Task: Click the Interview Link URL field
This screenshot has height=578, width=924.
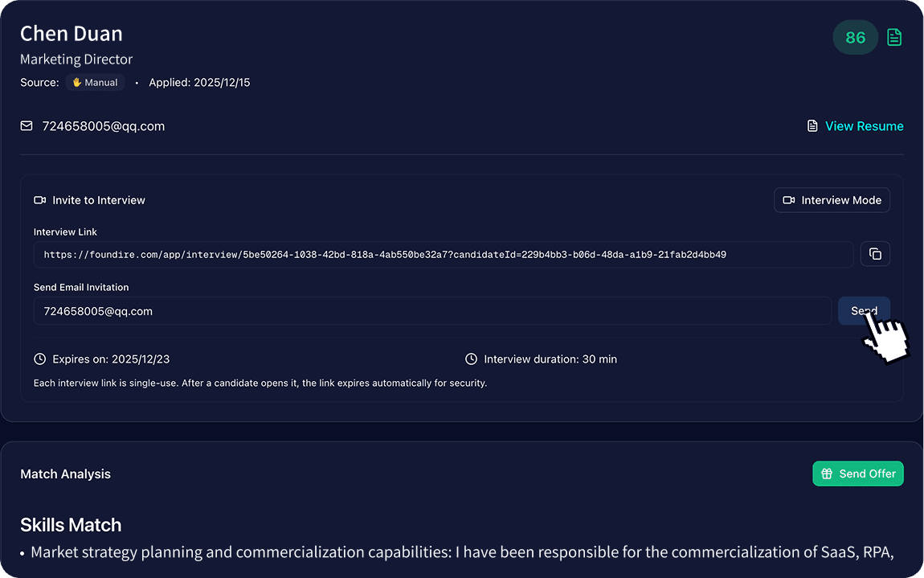Action: point(443,254)
